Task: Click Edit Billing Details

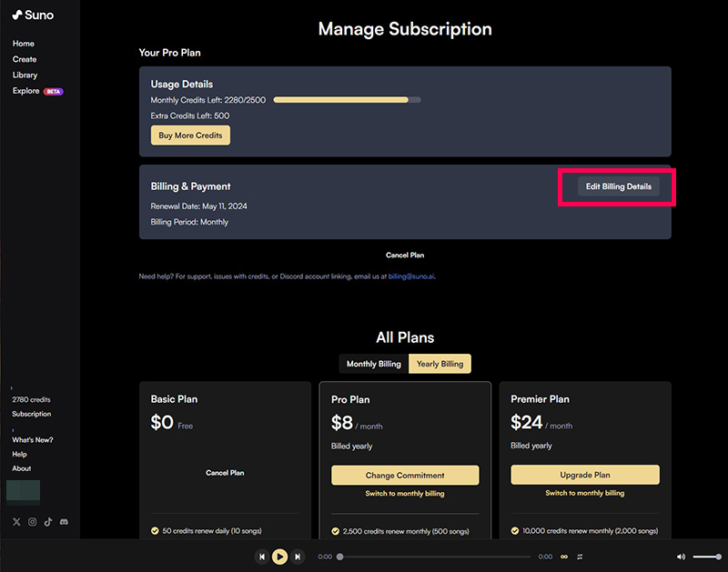Action: point(619,186)
